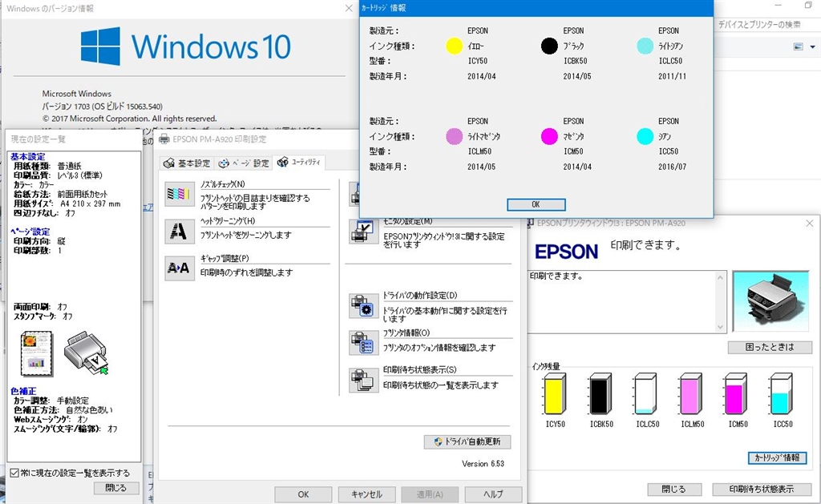The image size is (821, 504).
Task: Click the printer photo in status window
Action: tap(770, 301)
